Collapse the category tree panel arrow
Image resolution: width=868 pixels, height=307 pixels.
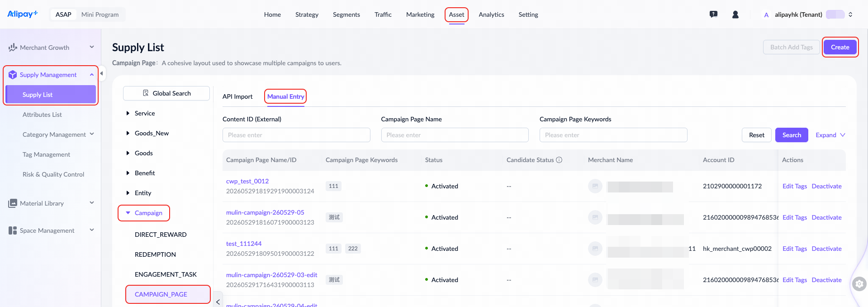[218, 302]
